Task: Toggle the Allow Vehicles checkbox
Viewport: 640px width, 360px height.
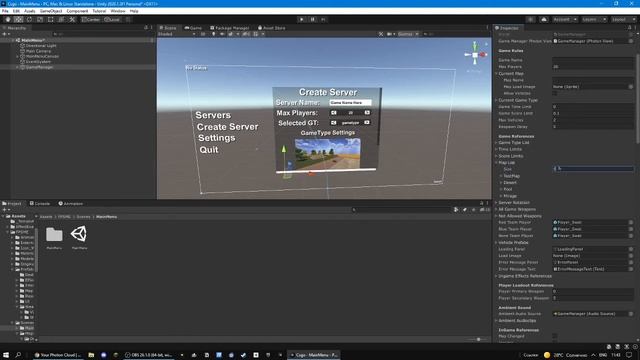Action: pyautogui.click(x=555, y=93)
